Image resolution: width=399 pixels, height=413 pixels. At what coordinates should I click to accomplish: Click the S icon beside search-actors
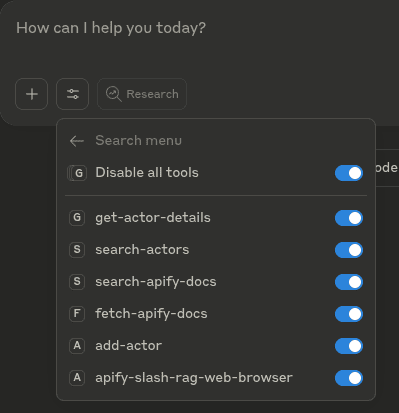(77, 250)
